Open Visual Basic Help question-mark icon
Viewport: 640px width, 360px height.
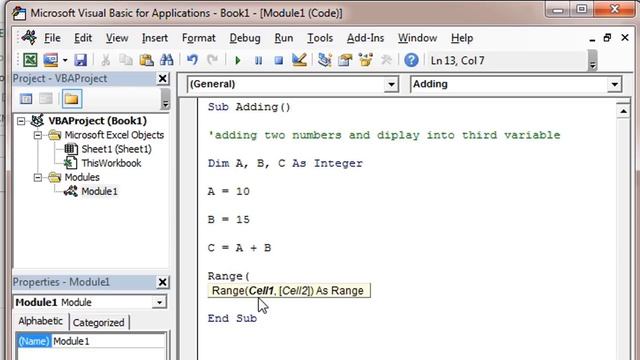click(411, 60)
